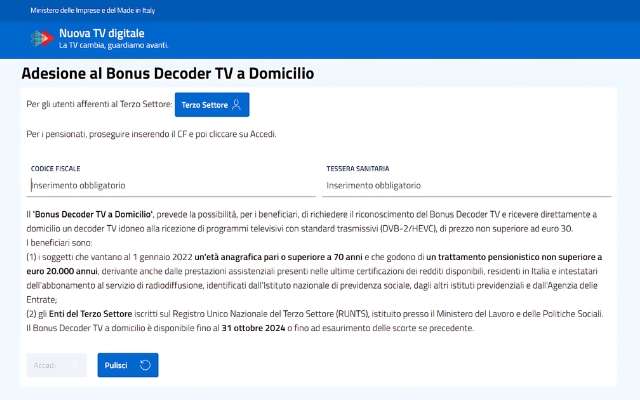
Task: Click the disabled Accedi button
Action: pos(56,365)
